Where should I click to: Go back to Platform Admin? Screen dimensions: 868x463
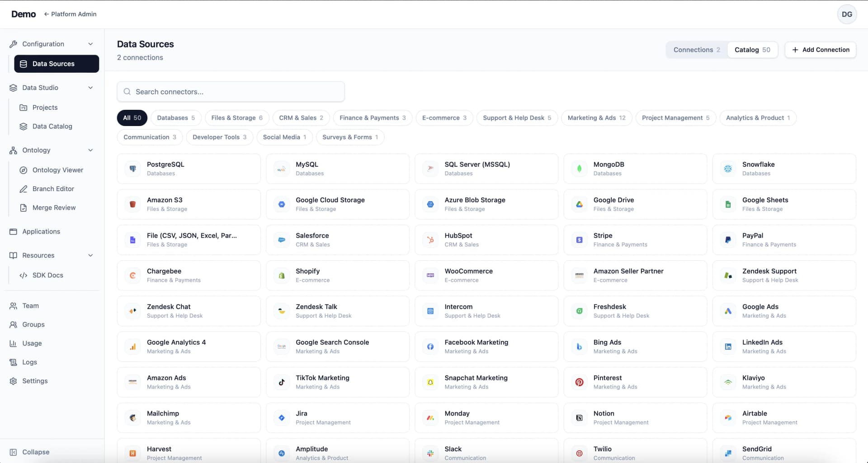[70, 14]
